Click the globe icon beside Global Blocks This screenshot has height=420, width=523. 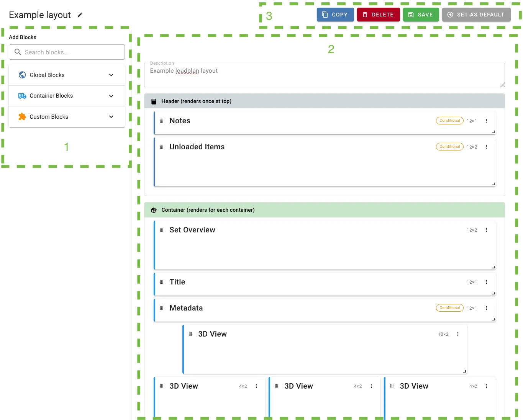tap(22, 75)
